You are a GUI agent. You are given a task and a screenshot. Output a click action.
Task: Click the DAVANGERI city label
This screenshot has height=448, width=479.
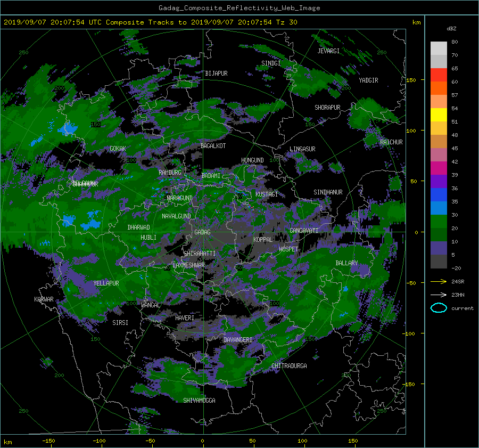click(238, 340)
